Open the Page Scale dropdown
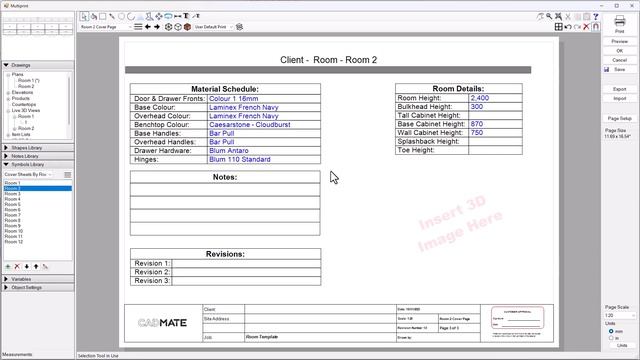 (620, 316)
